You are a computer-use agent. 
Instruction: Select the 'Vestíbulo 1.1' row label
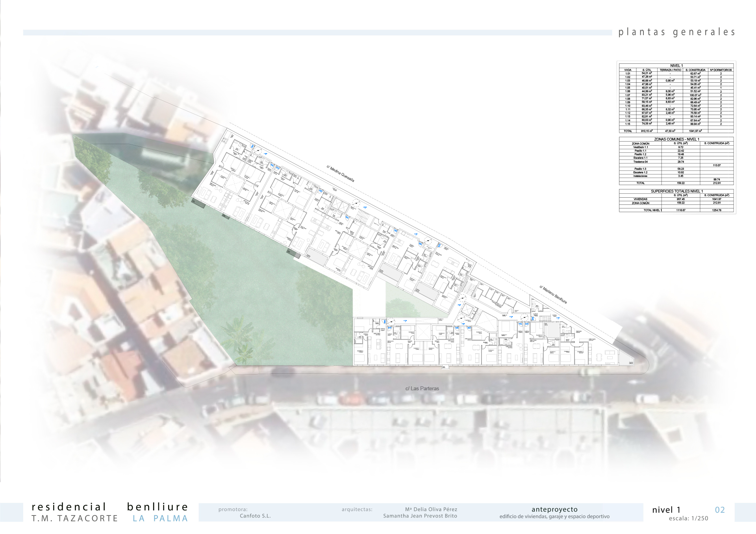click(641, 147)
